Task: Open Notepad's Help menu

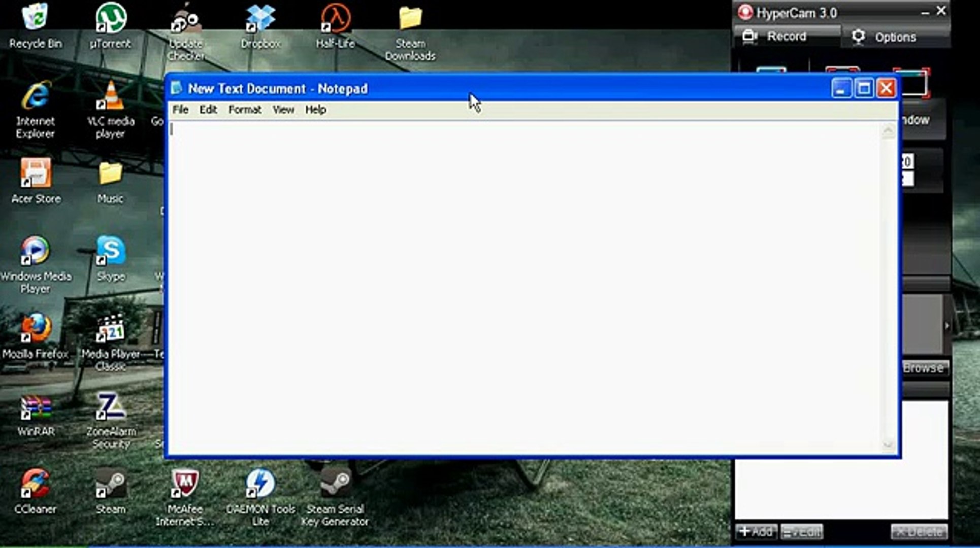Action: point(315,110)
